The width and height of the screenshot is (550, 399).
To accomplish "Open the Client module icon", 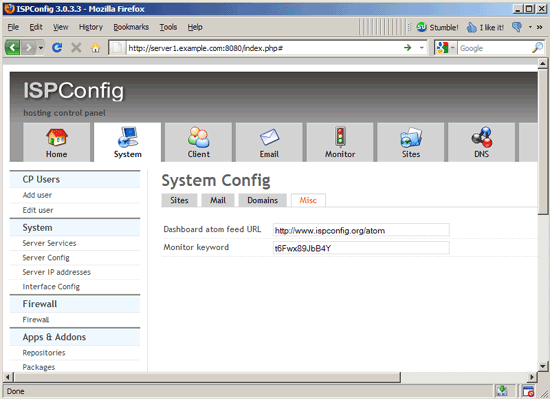I will [199, 137].
